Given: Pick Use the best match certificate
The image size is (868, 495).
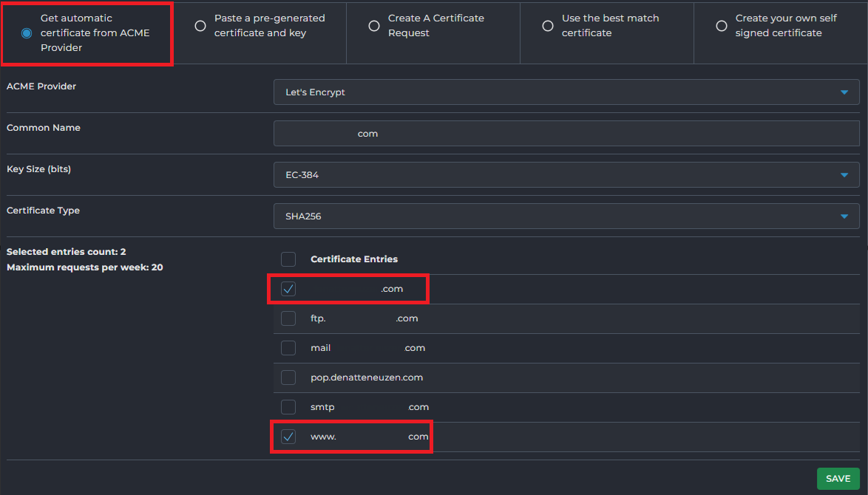Looking at the screenshot, I should [548, 26].
